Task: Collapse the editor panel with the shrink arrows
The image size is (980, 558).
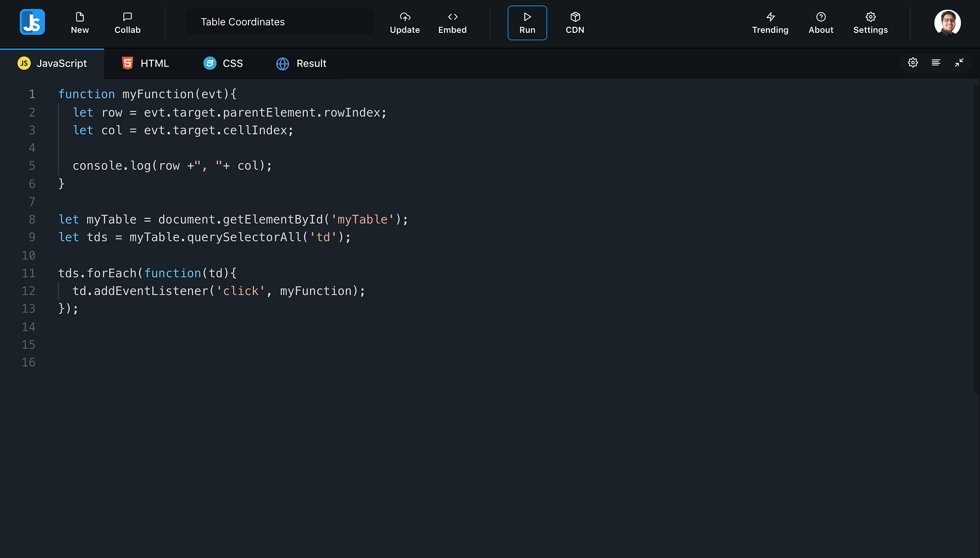Action: (959, 63)
